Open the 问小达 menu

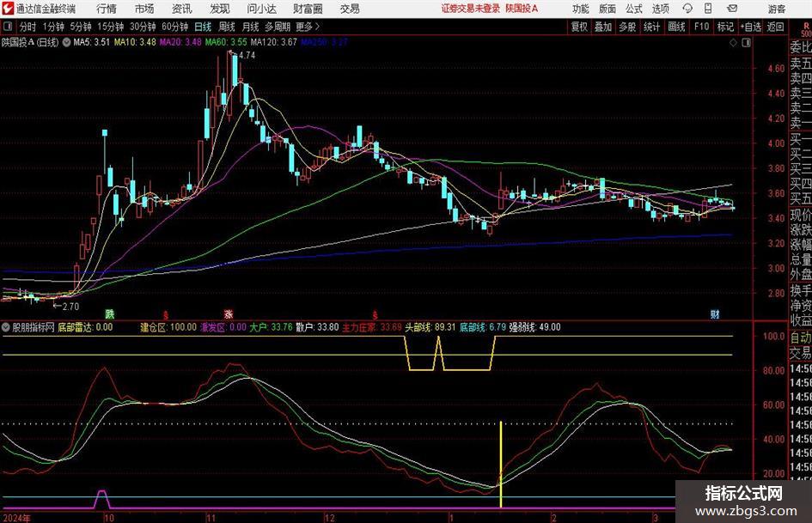coord(261,9)
